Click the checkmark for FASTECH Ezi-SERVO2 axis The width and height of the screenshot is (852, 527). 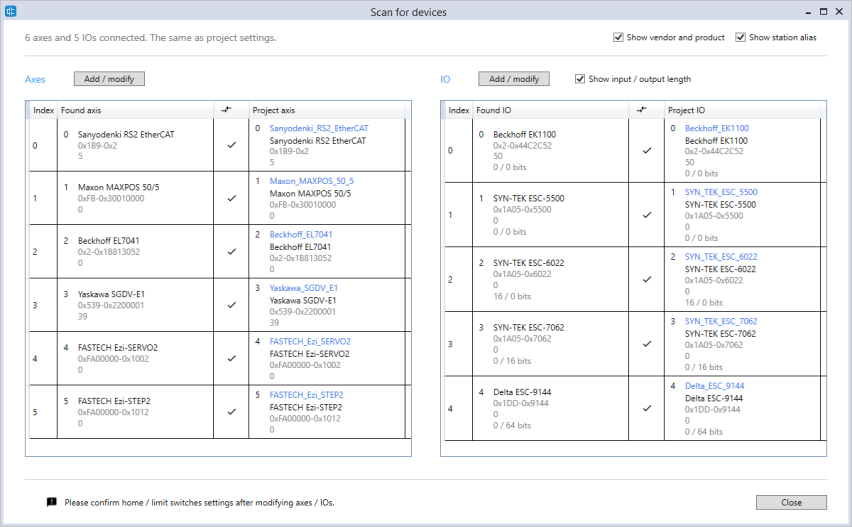[x=231, y=359]
